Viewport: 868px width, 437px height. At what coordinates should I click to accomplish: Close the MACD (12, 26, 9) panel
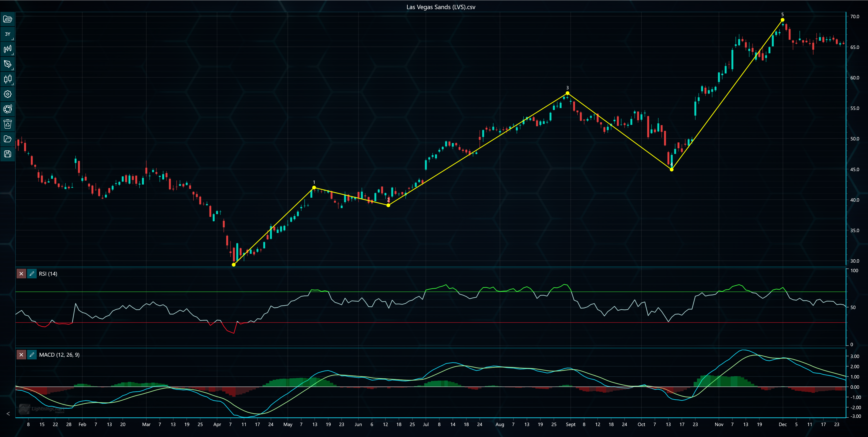coord(21,355)
